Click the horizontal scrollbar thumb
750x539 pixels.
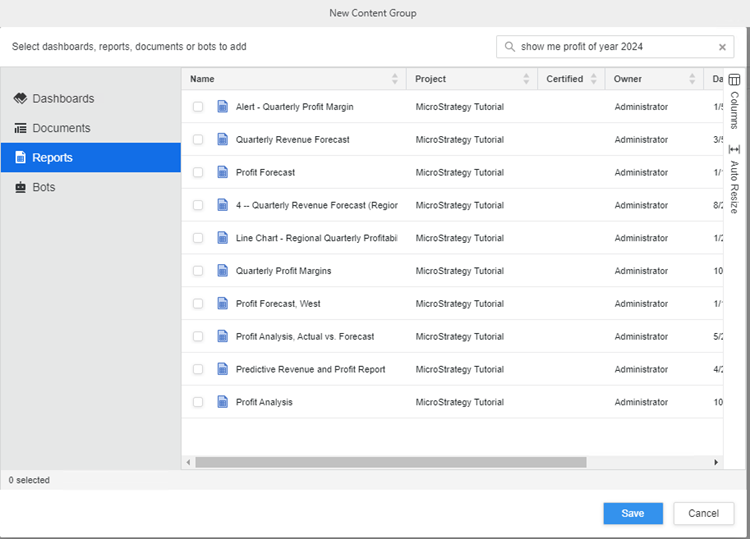pos(390,462)
